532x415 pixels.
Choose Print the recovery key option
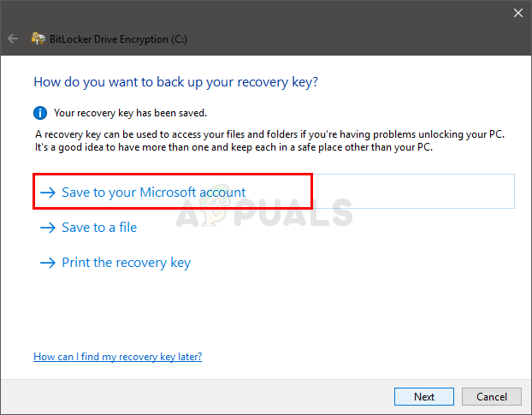[x=126, y=263]
